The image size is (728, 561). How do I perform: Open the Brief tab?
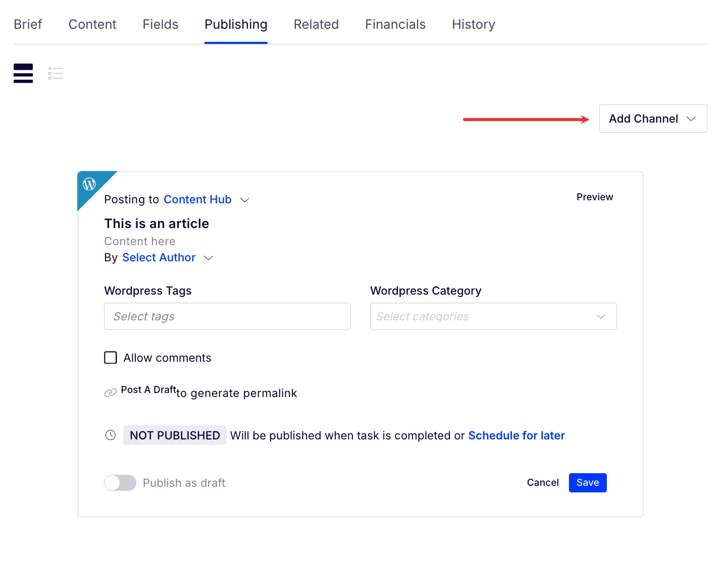[28, 24]
